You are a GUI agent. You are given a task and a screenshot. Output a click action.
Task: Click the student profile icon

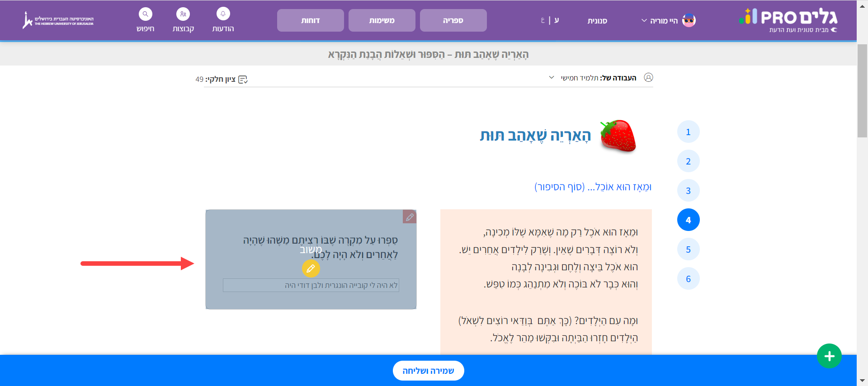point(648,77)
